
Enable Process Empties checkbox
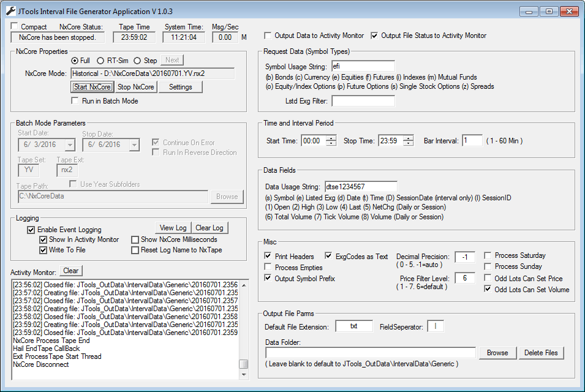pos(268,267)
